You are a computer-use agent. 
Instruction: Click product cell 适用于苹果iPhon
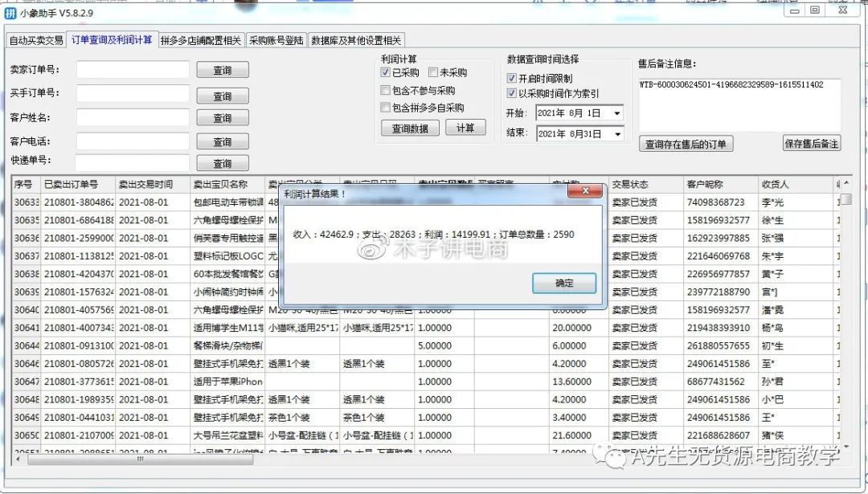click(x=227, y=382)
